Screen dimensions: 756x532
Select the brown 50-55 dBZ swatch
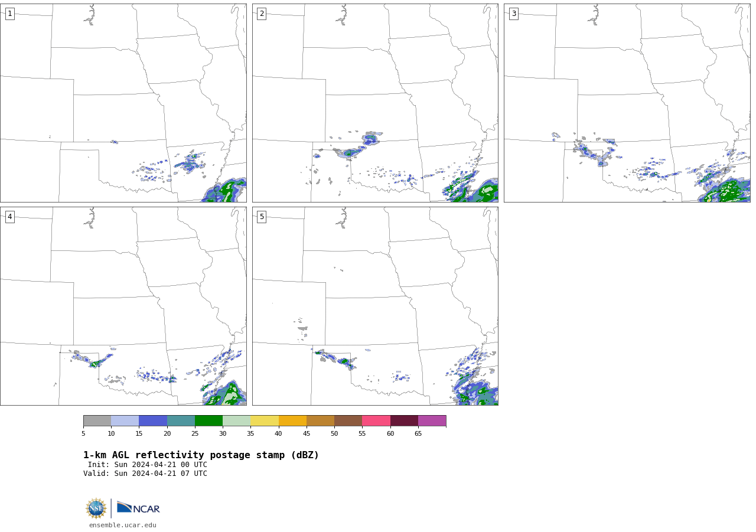pos(348,421)
